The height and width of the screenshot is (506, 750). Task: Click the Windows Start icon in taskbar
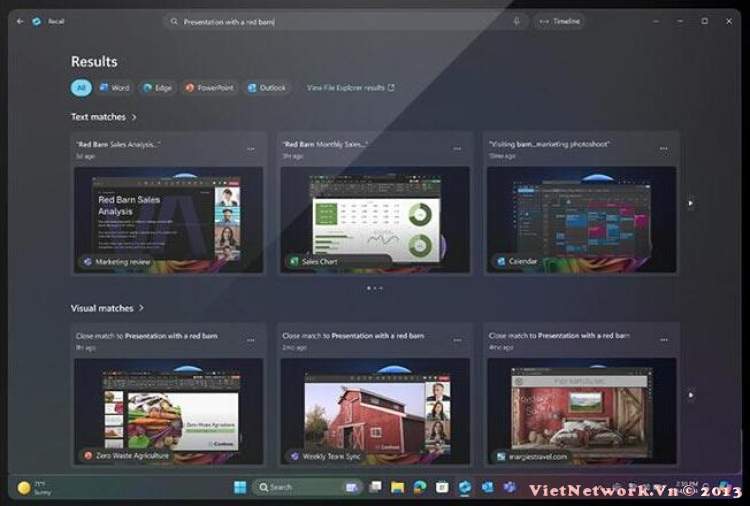pos(240,487)
